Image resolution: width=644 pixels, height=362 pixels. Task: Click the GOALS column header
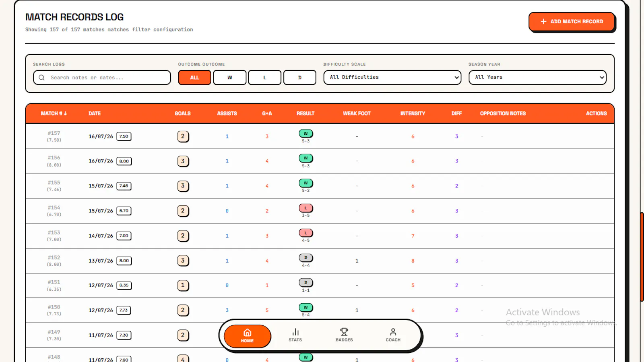click(x=183, y=113)
